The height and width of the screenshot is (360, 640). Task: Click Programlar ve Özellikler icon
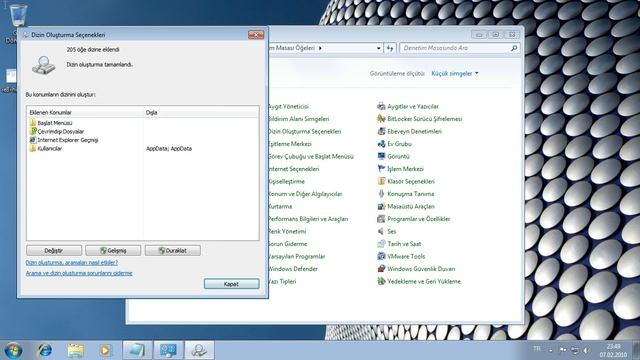(381, 219)
